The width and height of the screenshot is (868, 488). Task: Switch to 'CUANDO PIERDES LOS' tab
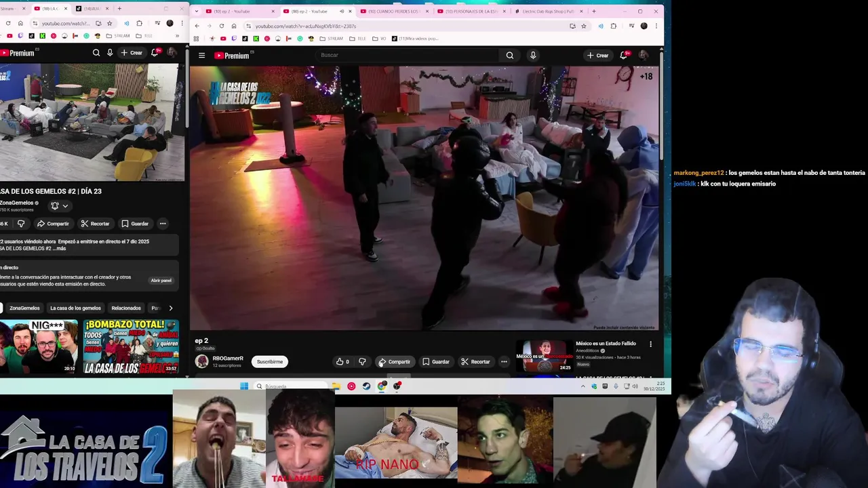click(395, 11)
